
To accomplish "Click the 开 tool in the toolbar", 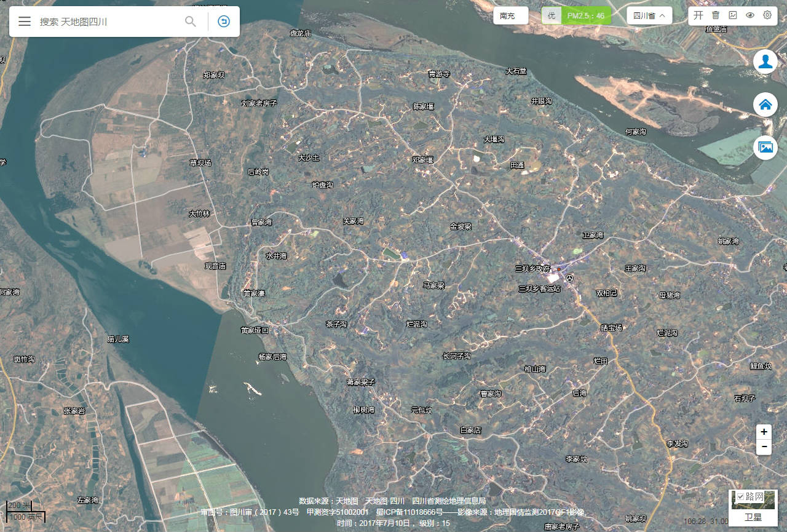I will pos(698,15).
